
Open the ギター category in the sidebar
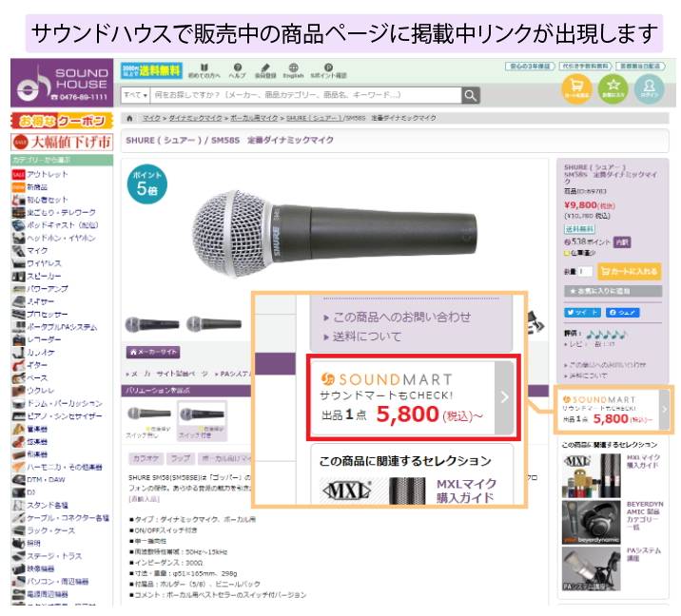tap(37, 364)
